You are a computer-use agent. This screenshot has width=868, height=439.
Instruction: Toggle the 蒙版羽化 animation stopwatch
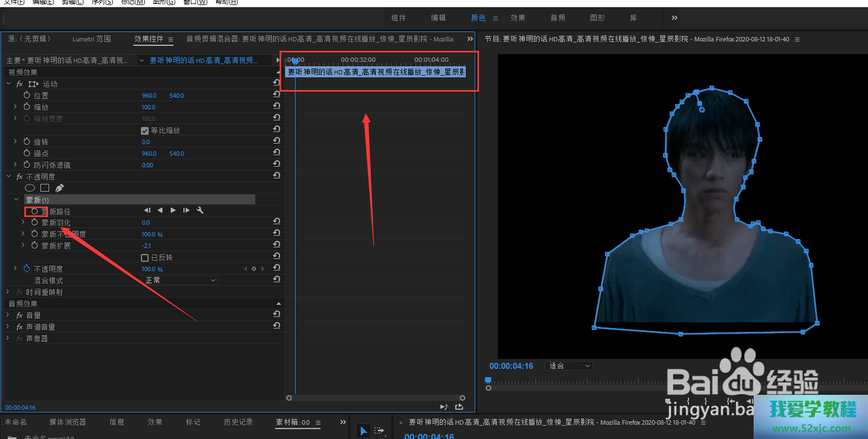tap(35, 222)
